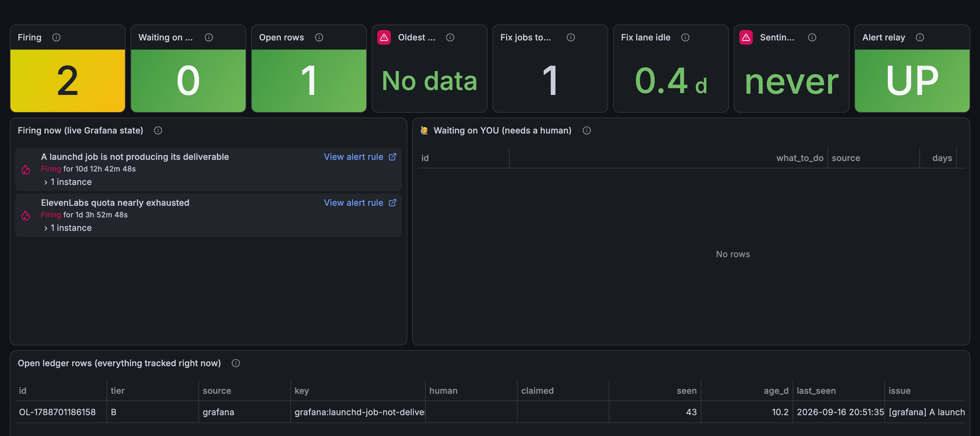Click fire icon of ElevenLabs quota alert
The height and width of the screenshot is (436, 980).
tap(25, 216)
